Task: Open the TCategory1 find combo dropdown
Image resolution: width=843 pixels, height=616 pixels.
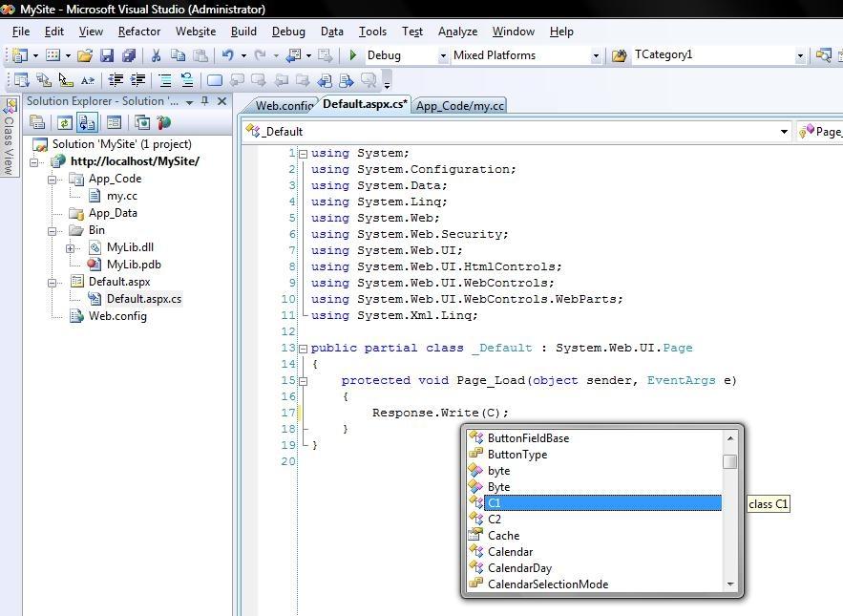Action: (x=800, y=55)
